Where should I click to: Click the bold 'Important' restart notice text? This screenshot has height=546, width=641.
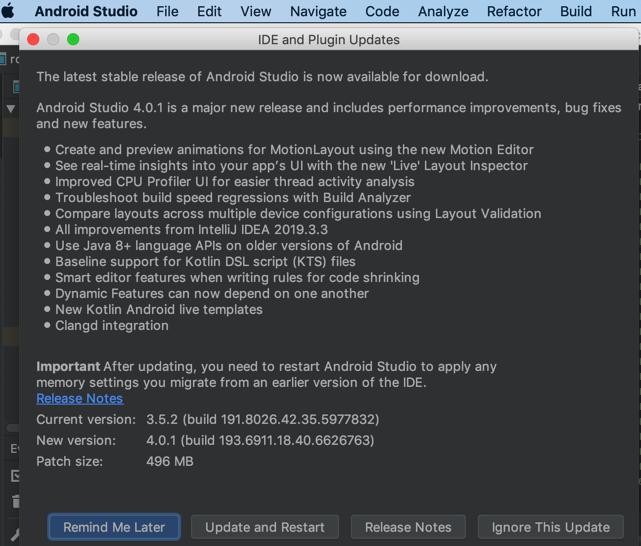point(68,367)
